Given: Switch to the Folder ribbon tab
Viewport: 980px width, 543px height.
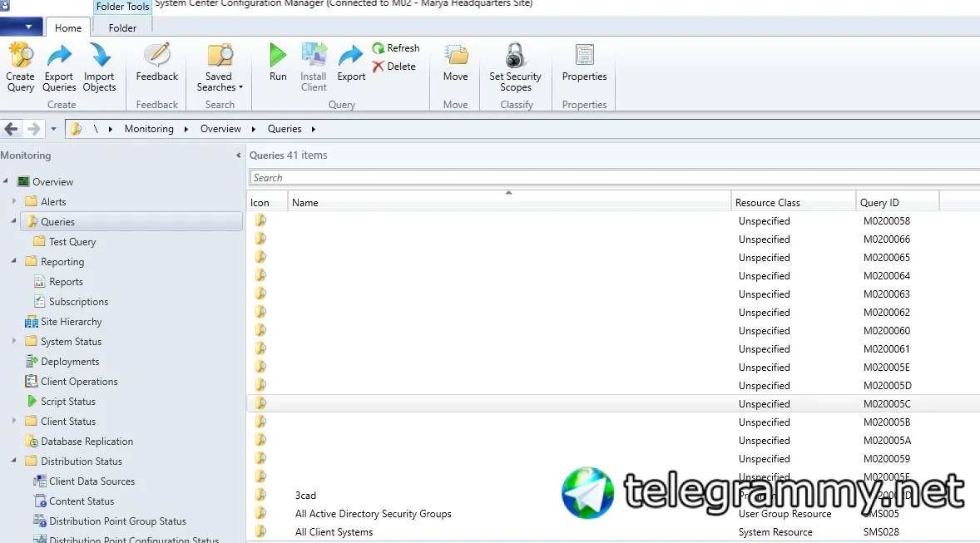Looking at the screenshot, I should 121,28.
